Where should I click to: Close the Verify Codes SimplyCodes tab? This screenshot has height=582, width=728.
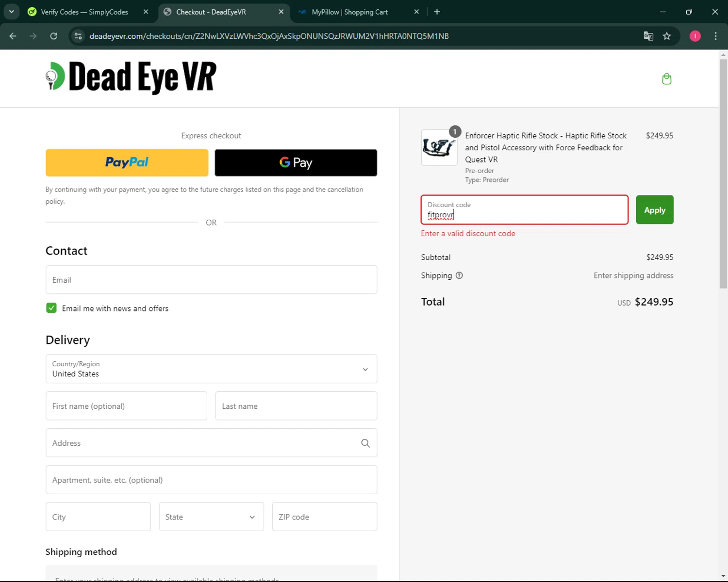[146, 12]
